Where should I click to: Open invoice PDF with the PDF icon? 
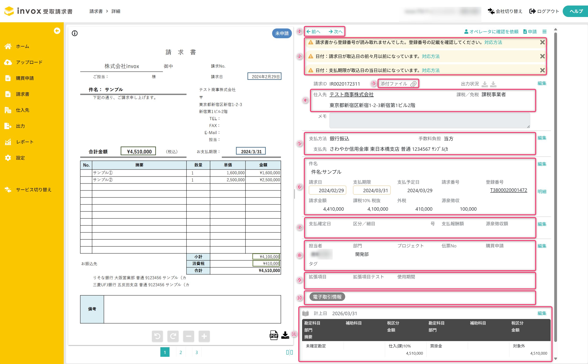pos(274,335)
